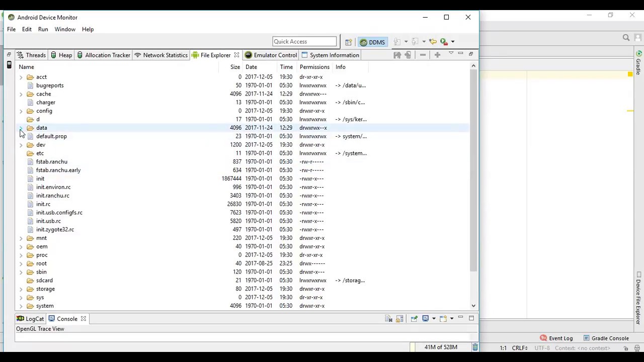The image size is (644, 362).
Task: Run the External Tools launch icon
Action: tap(444, 42)
